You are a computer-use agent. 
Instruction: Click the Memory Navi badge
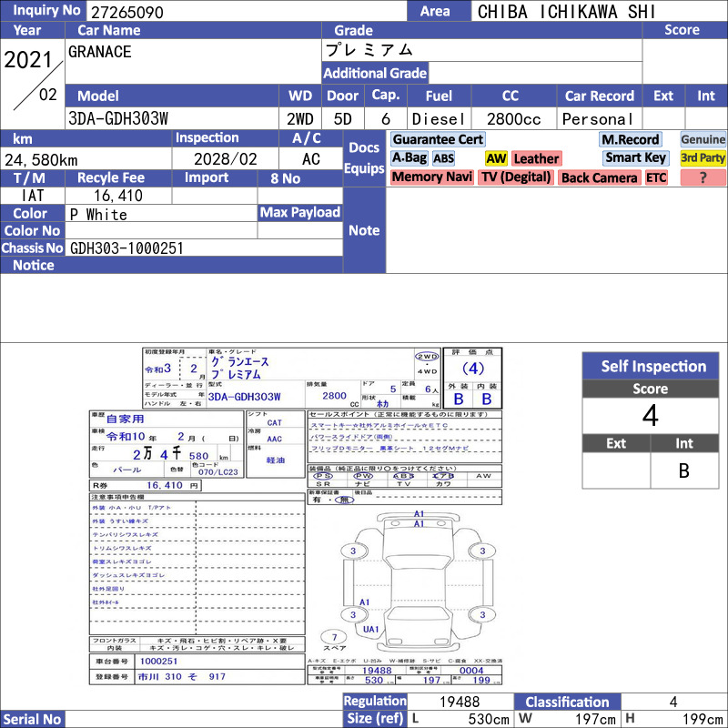(x=431, y=177)
